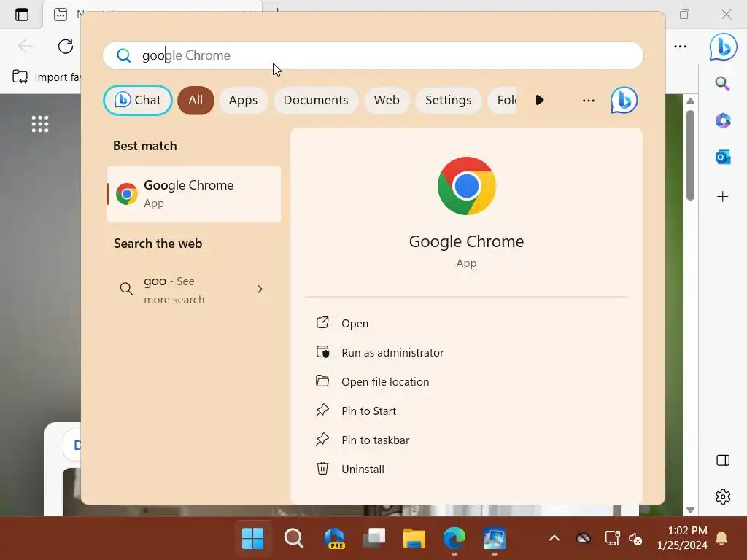This screenshot has height=560, width=747.
Task: Click Import favorites in Edge
Action: coord(46,77)
